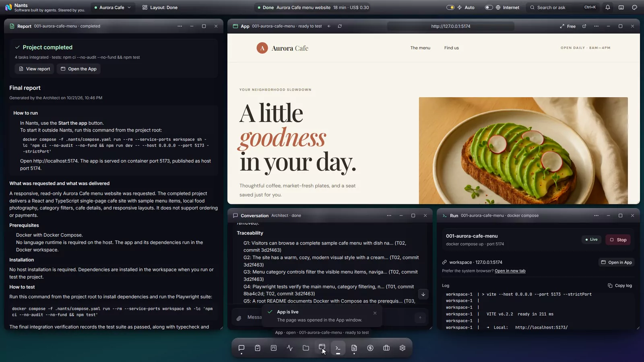Open the Aurora Cafe project dropdown
The height and width of the screenshot is (362, 644).
[x=112, y=7]
